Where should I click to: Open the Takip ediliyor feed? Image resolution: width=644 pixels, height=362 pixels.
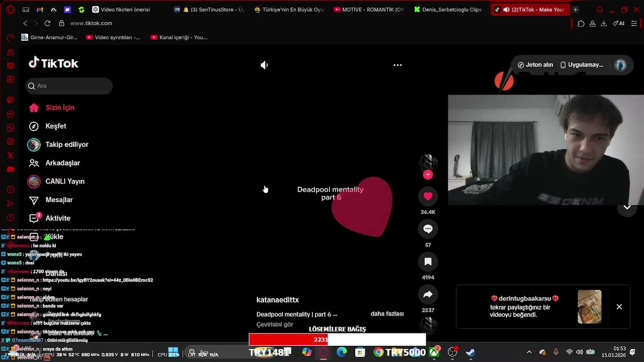pyautogui.click(x=67, y=144)
